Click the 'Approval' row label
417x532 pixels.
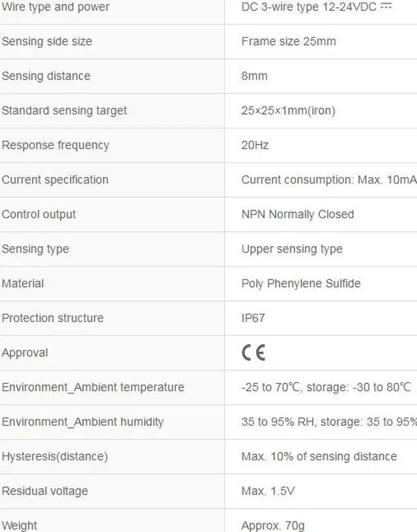(x=25, y=352)
